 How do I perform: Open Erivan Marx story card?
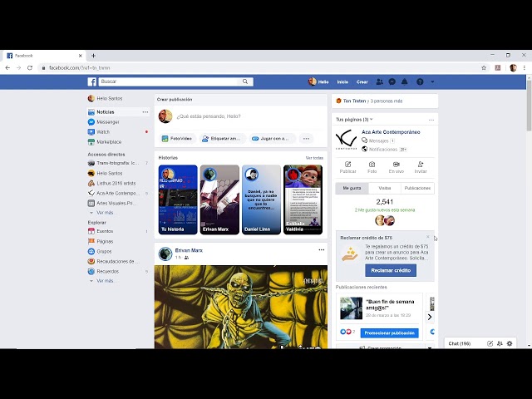[219, 199]
